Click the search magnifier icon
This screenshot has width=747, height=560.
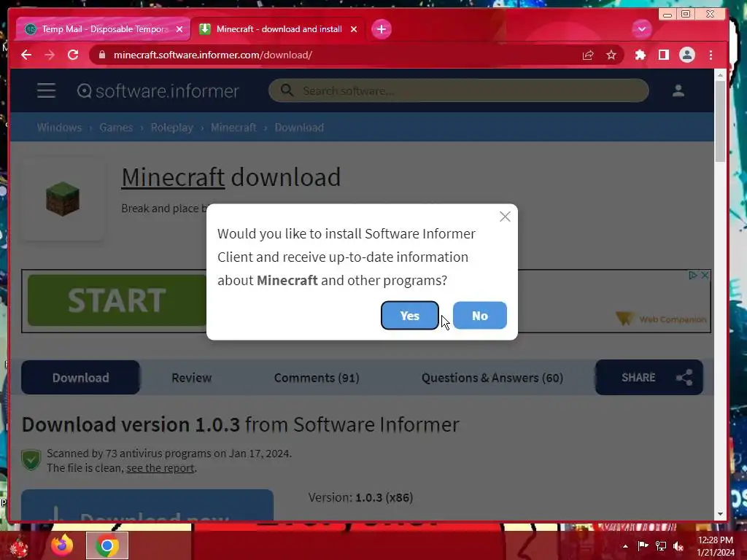coord(287,90)
